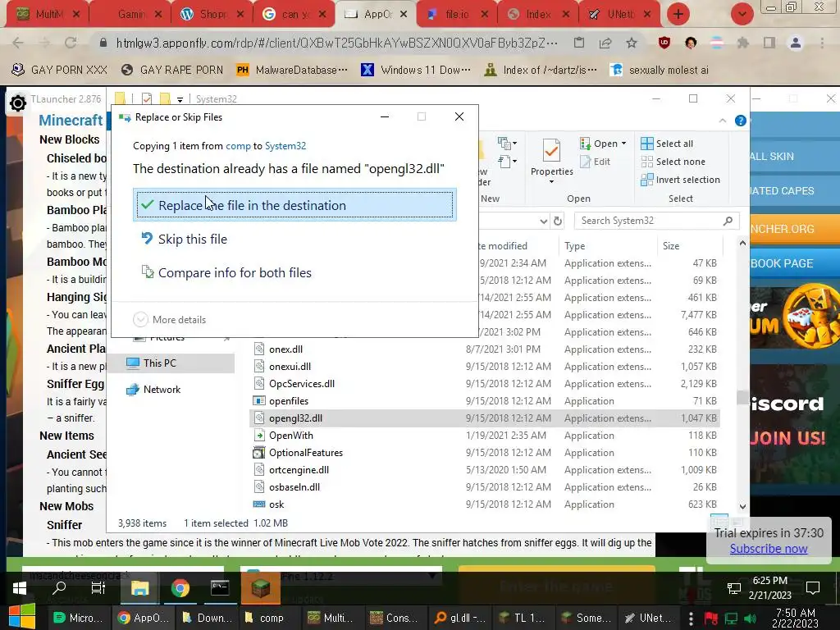Expand the Open button dropdown arrow
Screen dimensions: 840x630
(623, 144)
